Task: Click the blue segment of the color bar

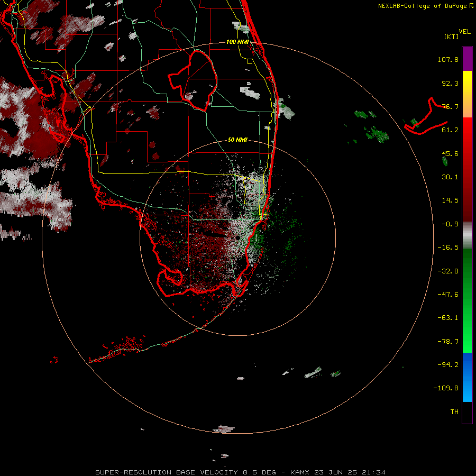Action: [x=467, y=377]
